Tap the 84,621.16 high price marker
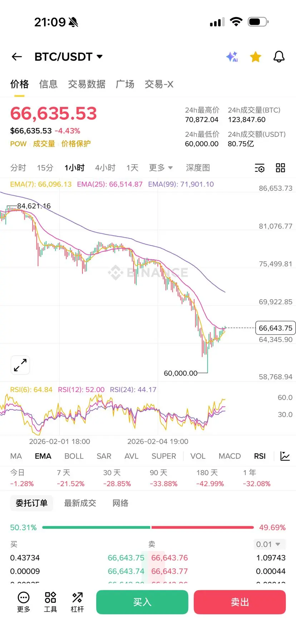This screenshot has height=644, width=296. (34, 206)
